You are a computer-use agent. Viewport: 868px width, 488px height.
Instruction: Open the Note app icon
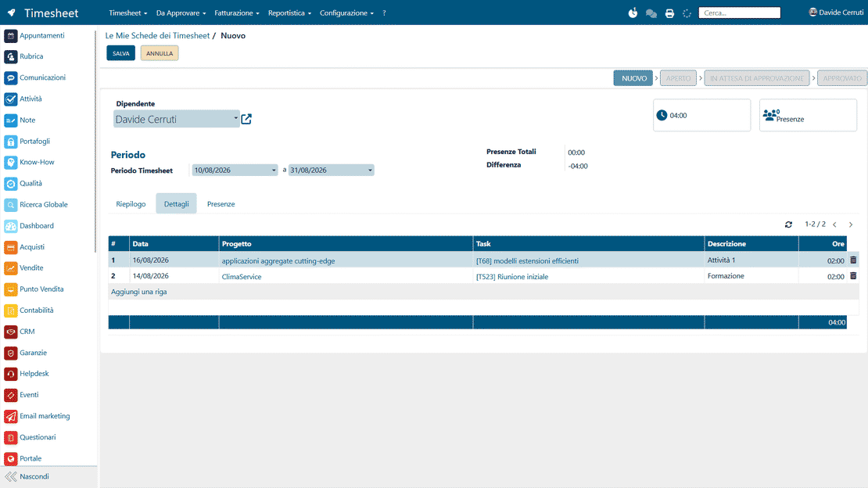(x=10, y=120)
